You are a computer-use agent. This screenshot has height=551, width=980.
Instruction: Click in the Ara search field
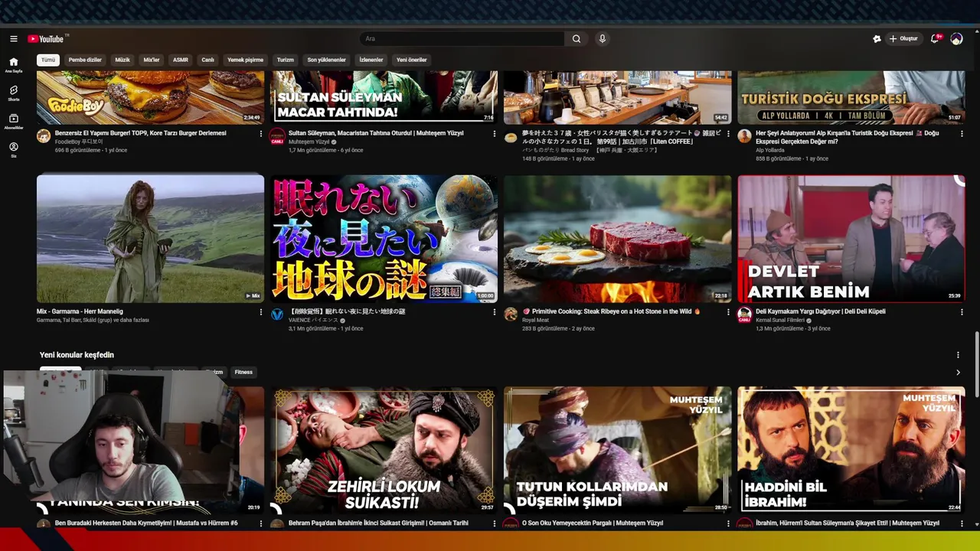click(x=462, y=39)
